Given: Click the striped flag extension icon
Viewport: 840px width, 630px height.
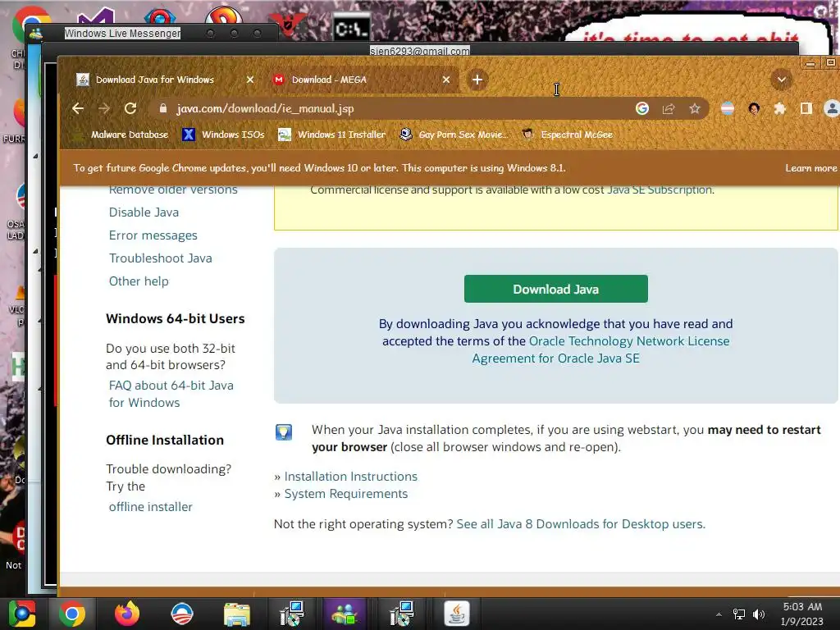Looking at the screenshot, I should (x=728, y=109).
